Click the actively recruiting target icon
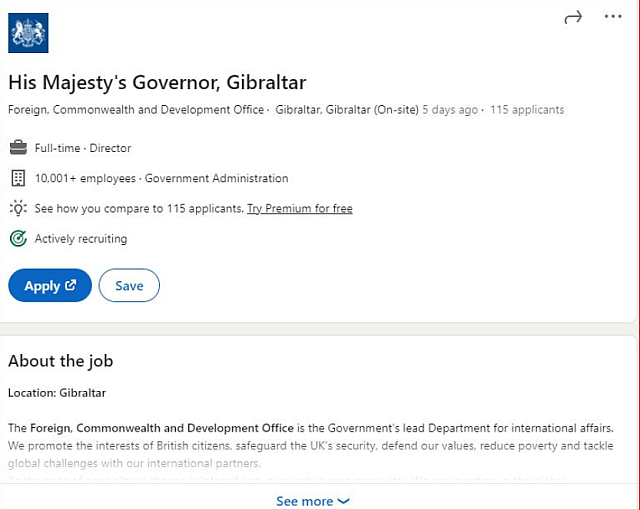This screenshot has width=640, height=510. click(18, 239)
